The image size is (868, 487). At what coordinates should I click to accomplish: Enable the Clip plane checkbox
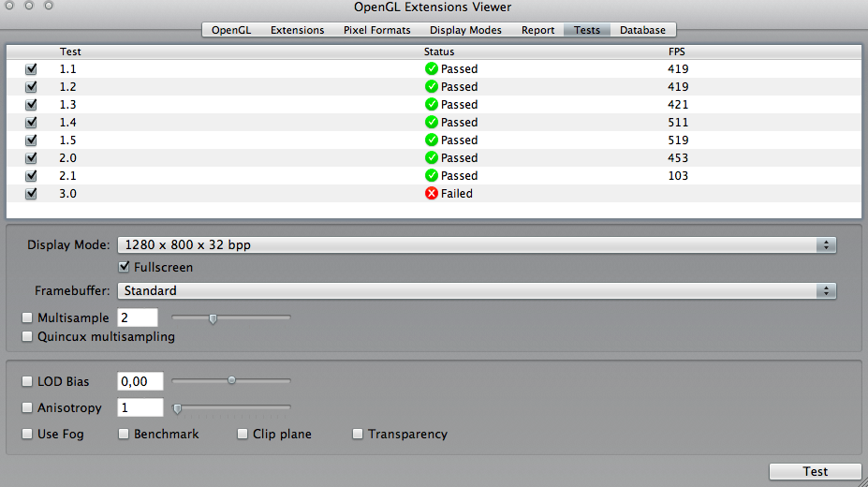(243, 434)
